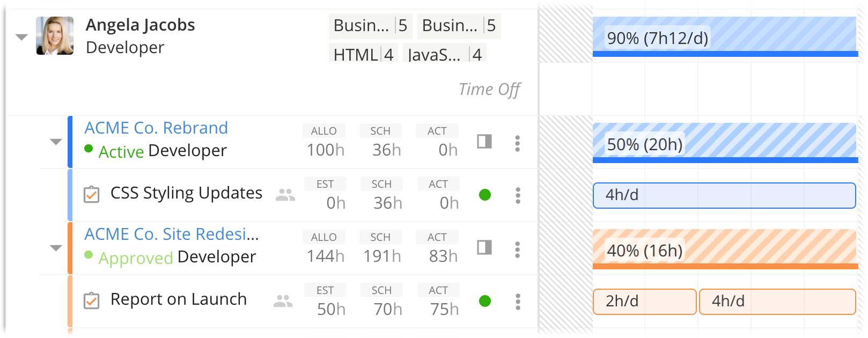Select the HTML 4 skill tag
Viewport: 868px width, 338px height.
(363, 54)
